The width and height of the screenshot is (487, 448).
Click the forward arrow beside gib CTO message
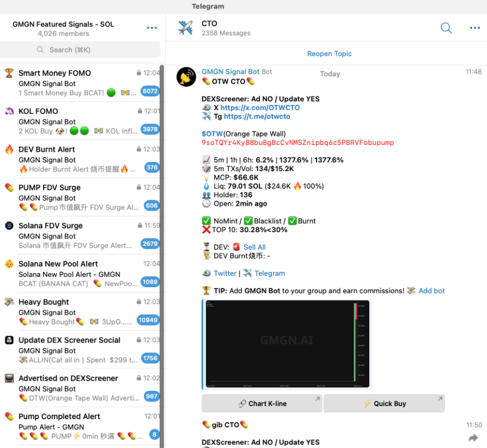473,438
